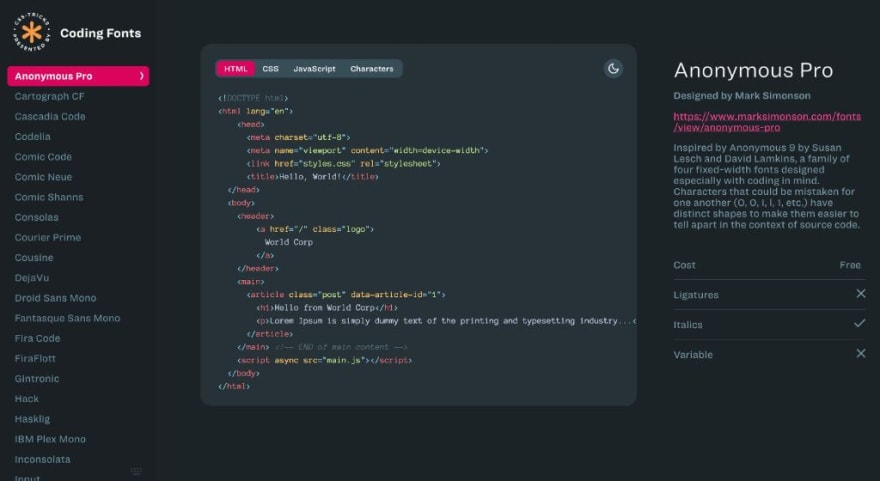This screenshot has width=880, height=481.
Task: Select FiraFlott font
Action: 35,359
